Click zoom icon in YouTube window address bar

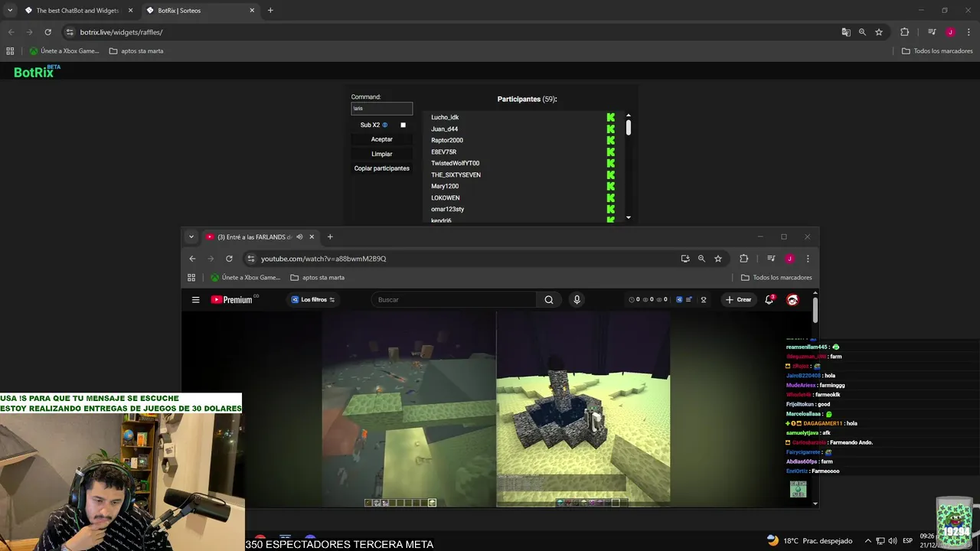(701, 259)
